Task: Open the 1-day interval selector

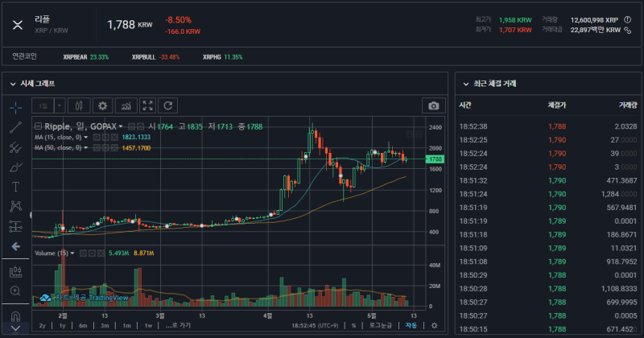Action: 43,105
